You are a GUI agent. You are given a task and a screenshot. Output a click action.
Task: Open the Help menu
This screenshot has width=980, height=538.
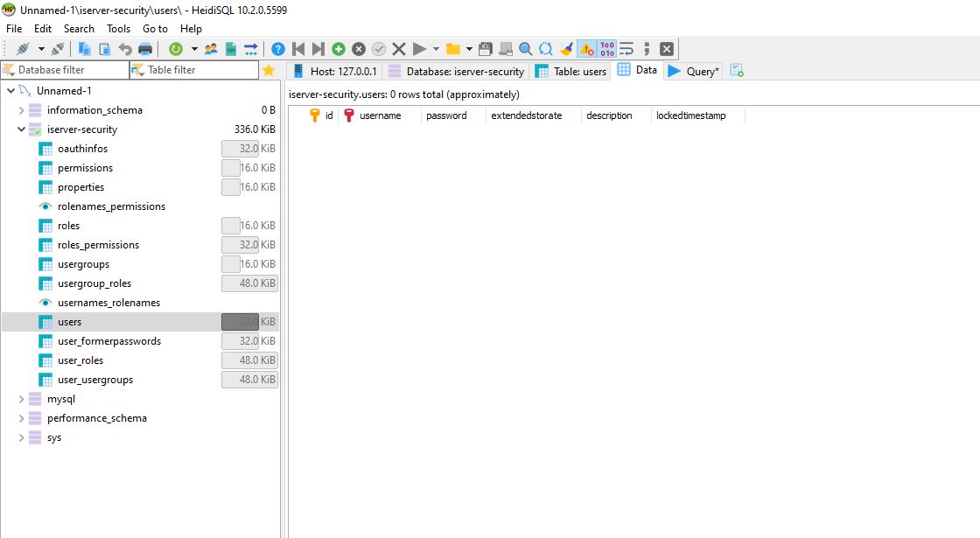click(191, 29)
